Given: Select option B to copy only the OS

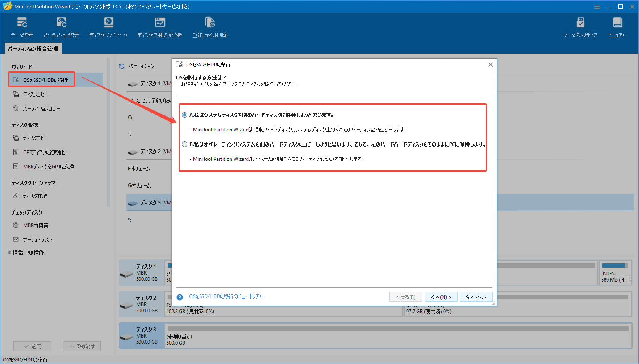Looking at the screenshot, I should 184,144.
